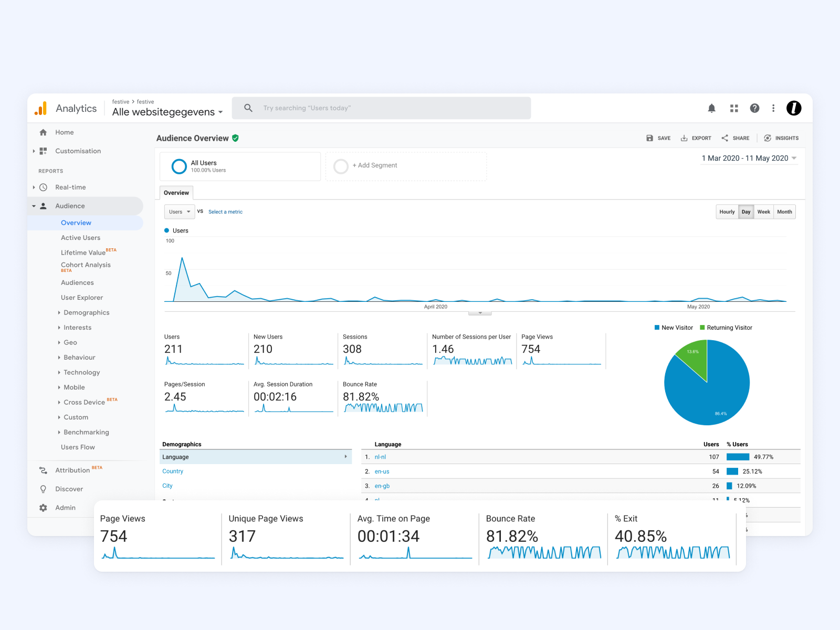The height and width of the screenshot is (630, 840).
Task: Open Analytics help
Action: (754, 108)
